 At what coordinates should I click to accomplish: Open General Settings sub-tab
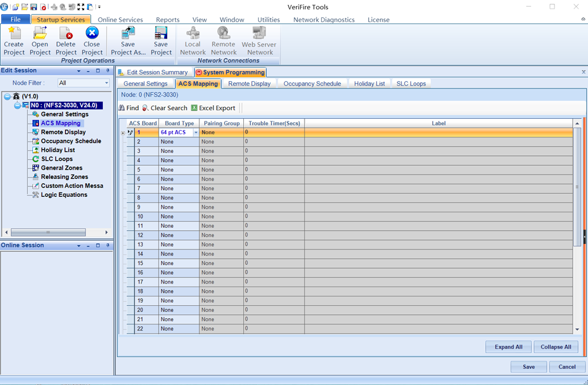(x=145, y=84)
